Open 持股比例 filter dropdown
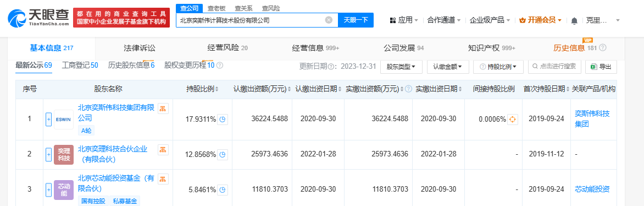Viewport: 644px width, 206px height. coord(498,66)
